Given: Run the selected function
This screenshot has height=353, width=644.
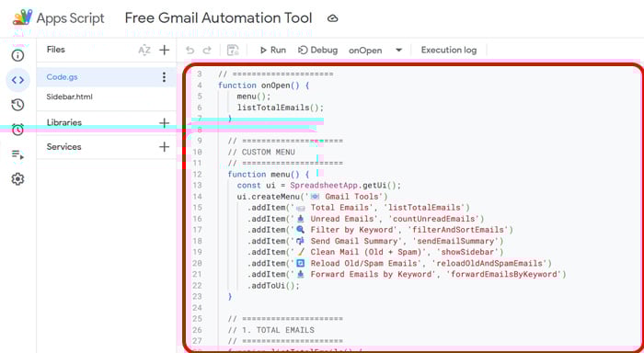Looking at the screenshot, I should 272,50.
